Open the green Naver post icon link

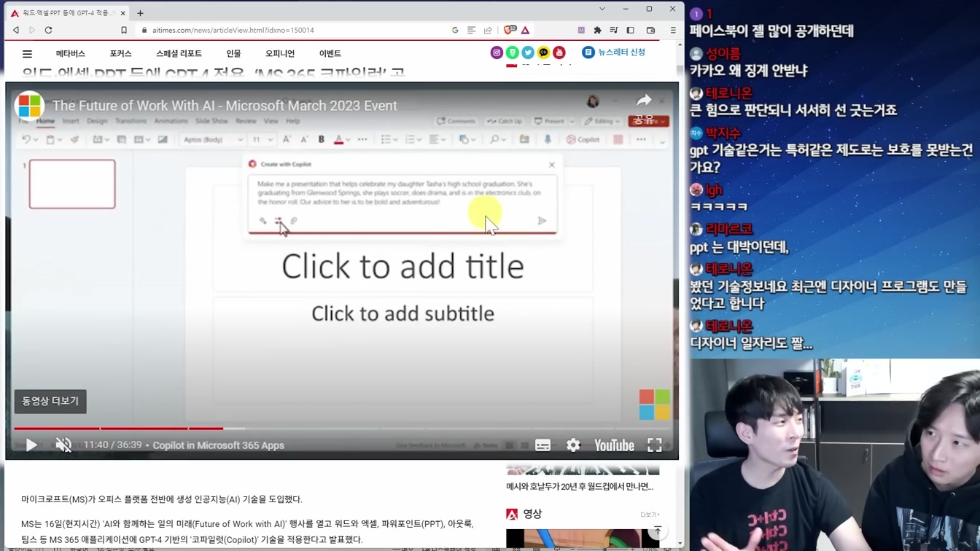click(x=513, y=52)
